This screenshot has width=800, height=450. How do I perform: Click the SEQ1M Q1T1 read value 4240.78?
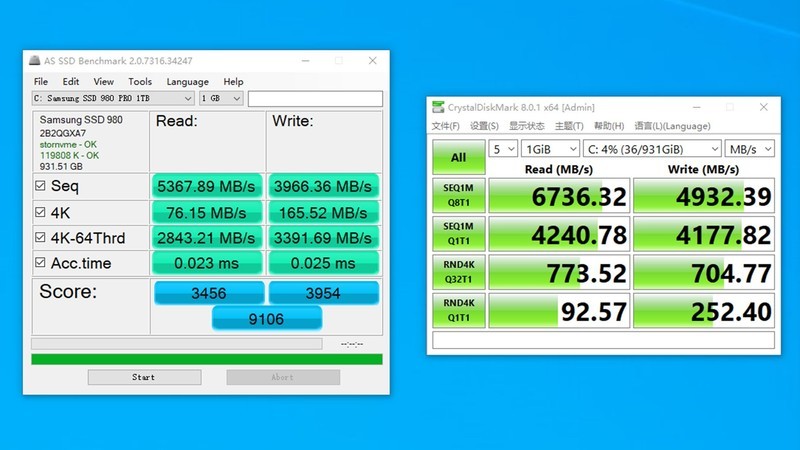click(x=559, y=234)
